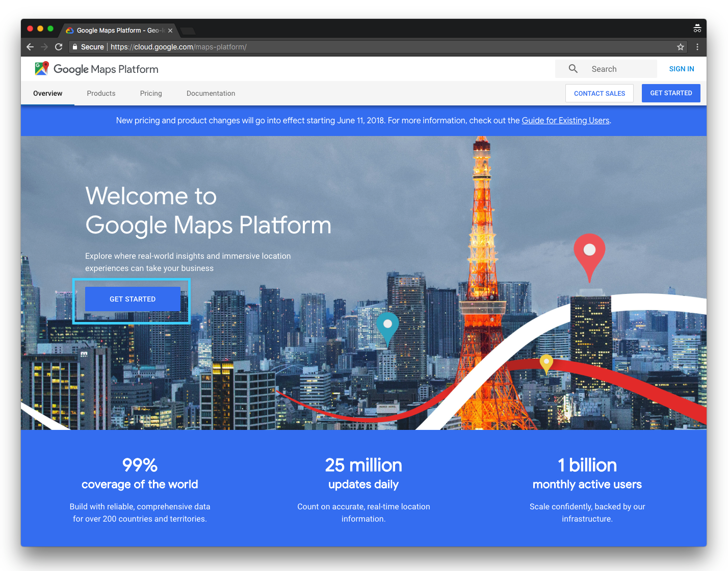Reload the page with the refresh icon
This screenshot has height=571, width=728.
point(59,47)
